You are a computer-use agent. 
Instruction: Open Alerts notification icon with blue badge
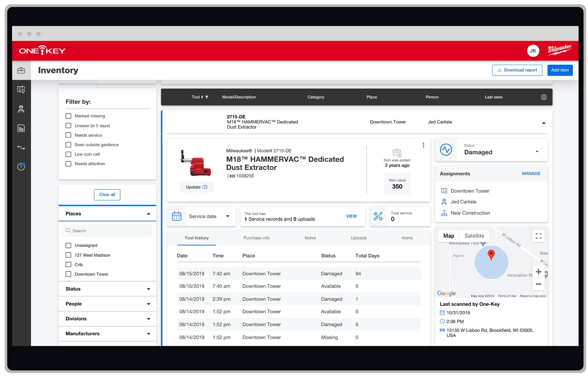coord(21,167)
